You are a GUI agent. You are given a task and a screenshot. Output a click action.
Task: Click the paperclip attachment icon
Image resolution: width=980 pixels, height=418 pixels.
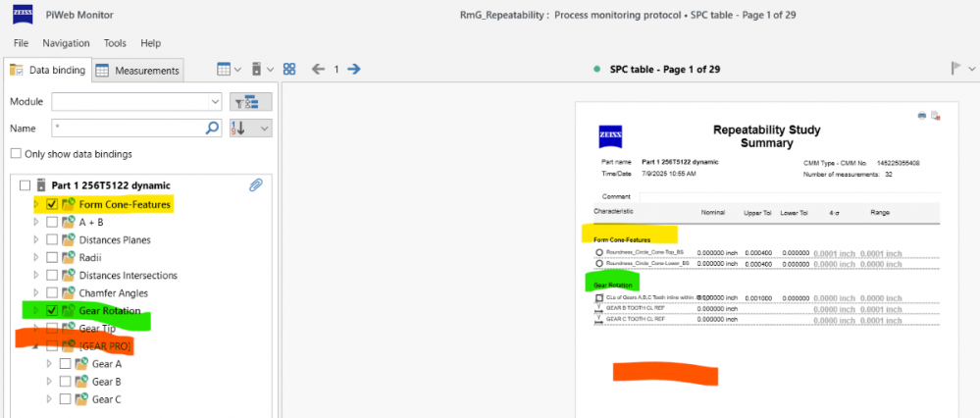tap(255, 184)
